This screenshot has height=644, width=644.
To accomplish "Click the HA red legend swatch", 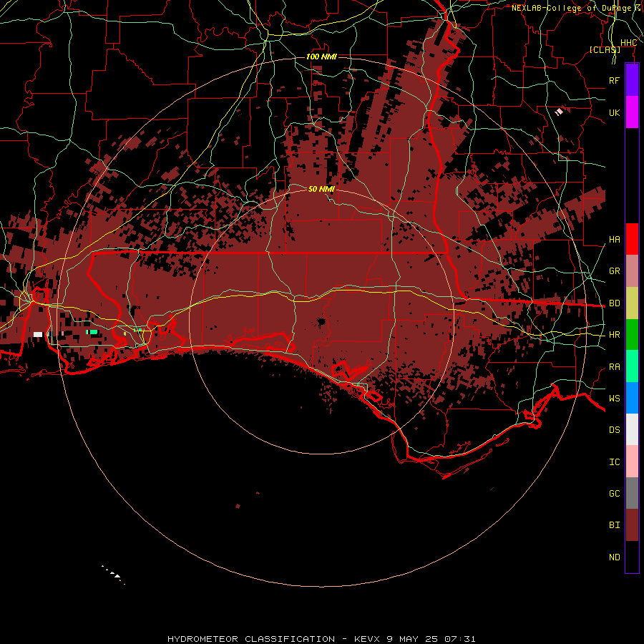I will pos(632,239).
